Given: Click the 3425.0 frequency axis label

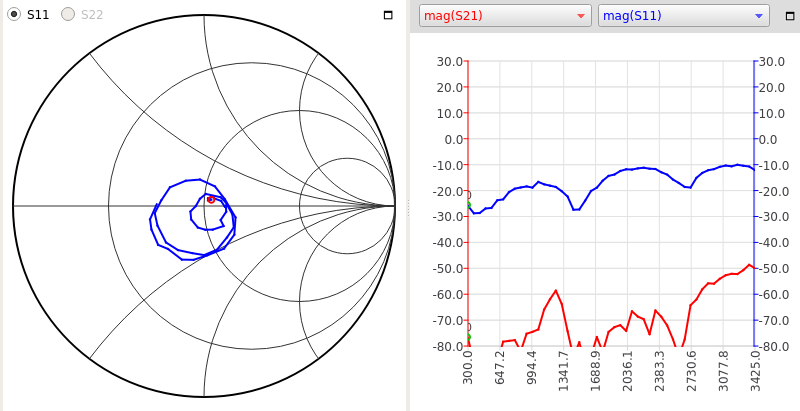Looking at the screenshot, I should (755, 370).
